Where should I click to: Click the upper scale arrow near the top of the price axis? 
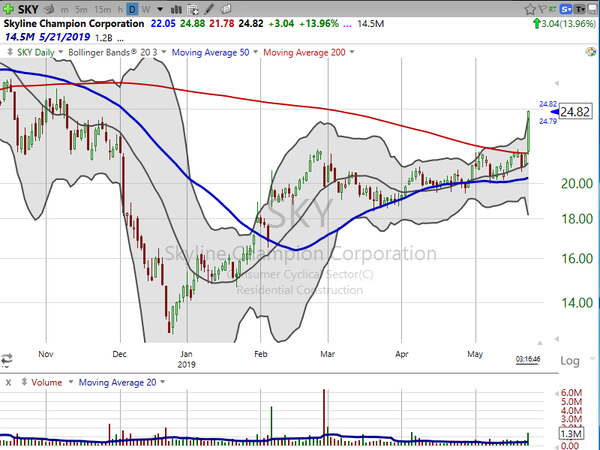click(x=556, y=83)
